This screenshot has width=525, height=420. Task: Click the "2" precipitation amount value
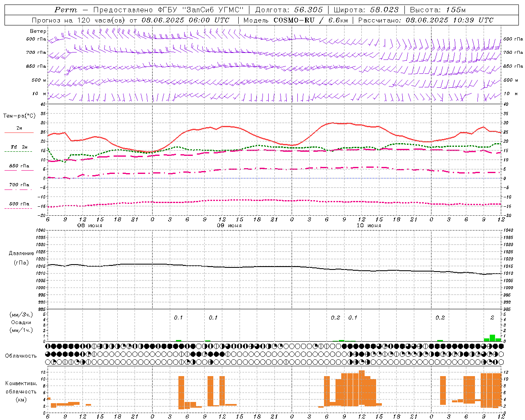click(x=492, y=317)
